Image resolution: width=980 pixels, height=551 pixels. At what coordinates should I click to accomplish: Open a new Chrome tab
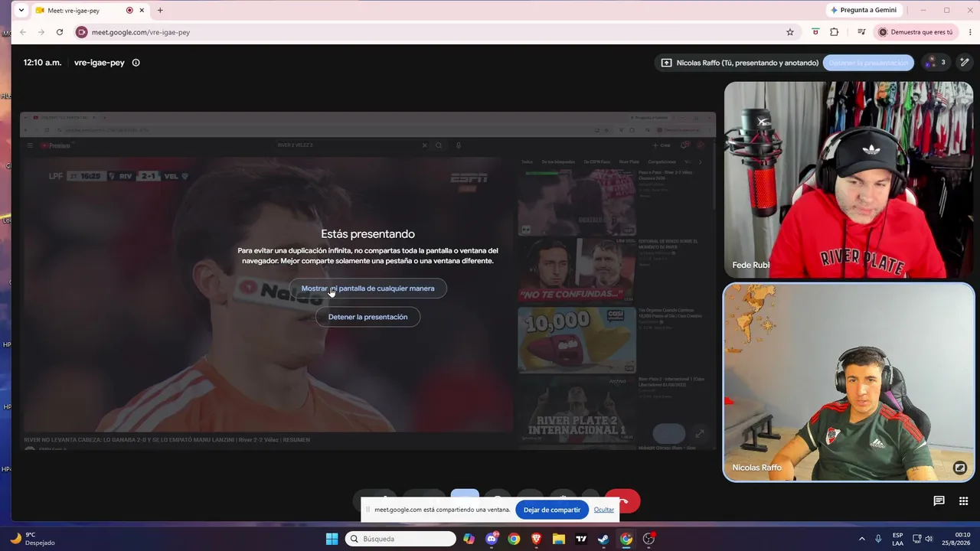click(x=160, y=11)
